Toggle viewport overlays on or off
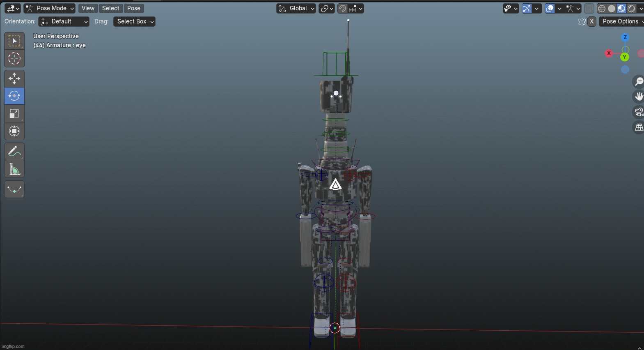This screenshot has width=644, height=350. pos(550,9)
